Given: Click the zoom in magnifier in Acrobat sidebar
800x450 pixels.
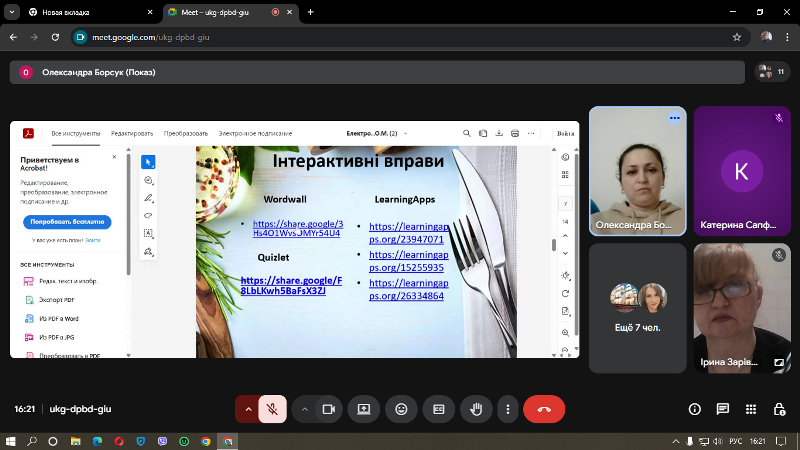Looking at the screenshot, I should (x=565, y=333).
